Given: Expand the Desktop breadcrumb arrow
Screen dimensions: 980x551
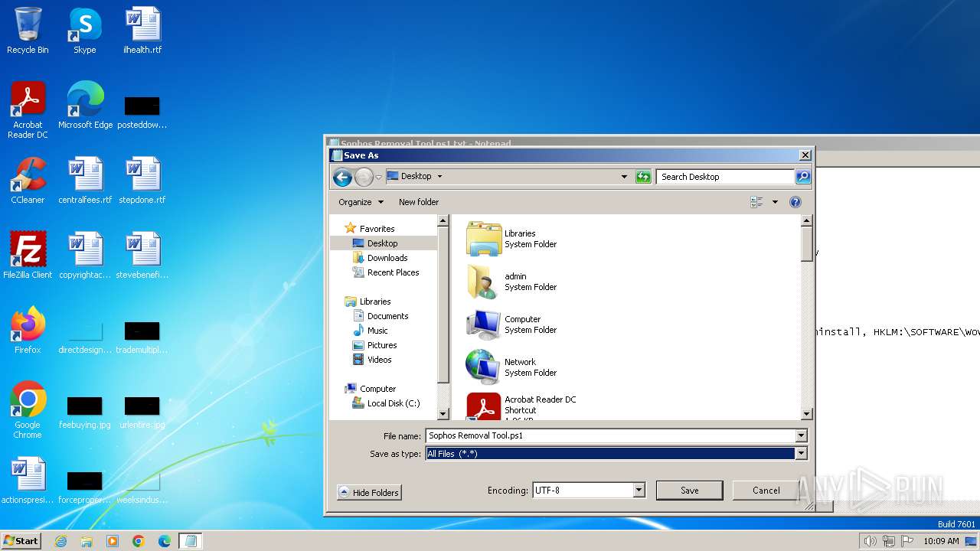Looking at the screenshot, I should 439,176.
